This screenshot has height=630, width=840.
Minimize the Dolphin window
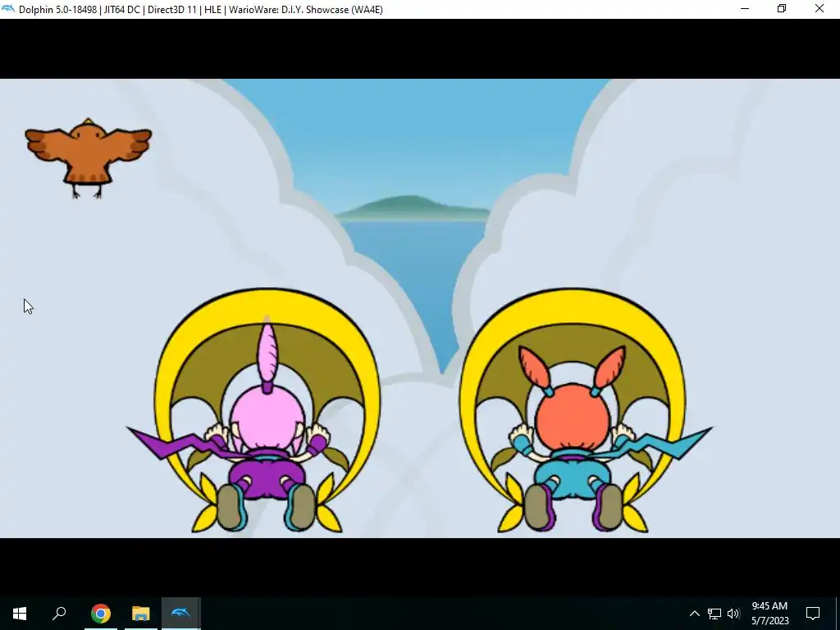click(745, 9)
